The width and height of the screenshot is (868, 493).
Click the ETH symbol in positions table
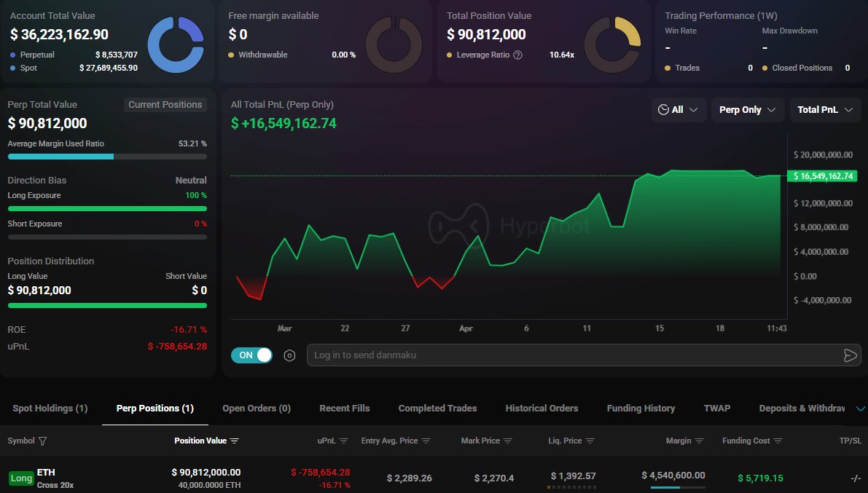(46, 473)
